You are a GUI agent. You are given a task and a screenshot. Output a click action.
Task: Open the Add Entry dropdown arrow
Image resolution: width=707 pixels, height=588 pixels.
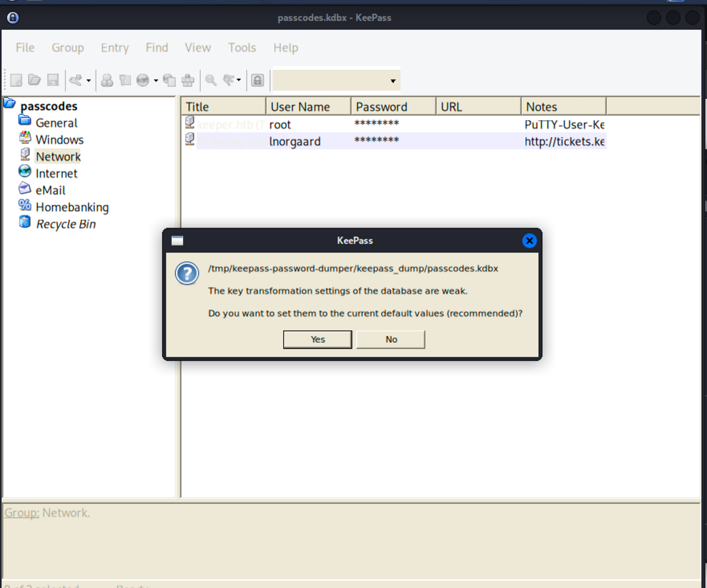point(88,80)
